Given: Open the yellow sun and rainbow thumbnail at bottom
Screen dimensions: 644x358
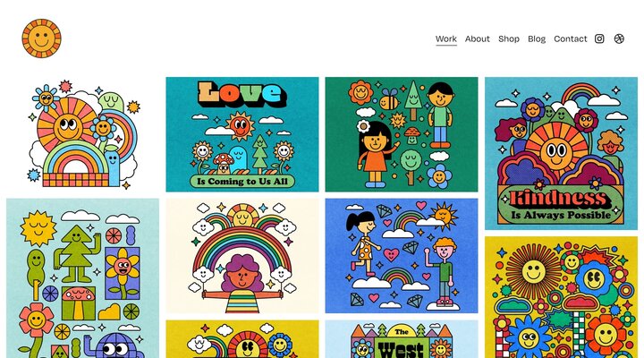Looking at the screenshot, I should [242, 339].
